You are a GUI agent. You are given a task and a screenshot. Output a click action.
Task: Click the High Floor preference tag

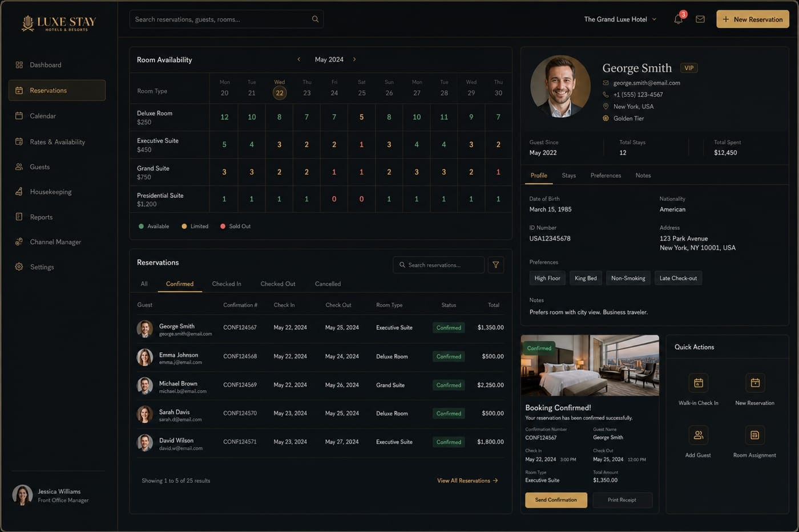click(547, 278)
